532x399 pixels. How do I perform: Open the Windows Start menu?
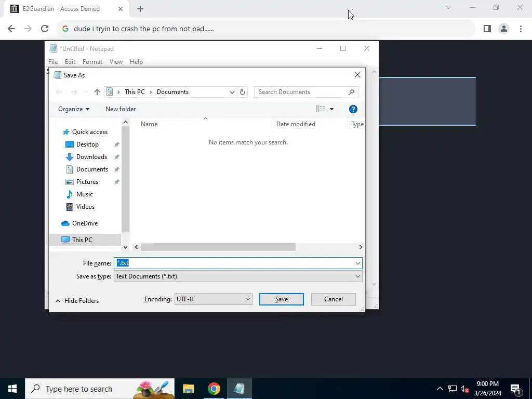click(12, 389)
